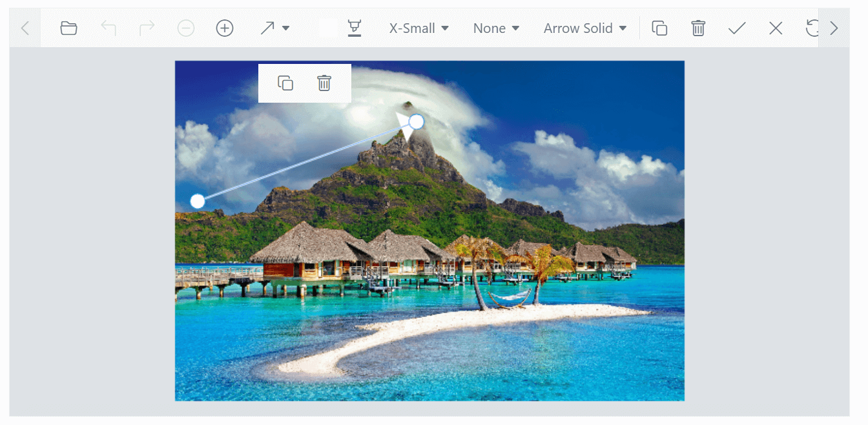Delete the arrow from the floating toolbar
The image size is (868, 425).
tap(324, 83)
